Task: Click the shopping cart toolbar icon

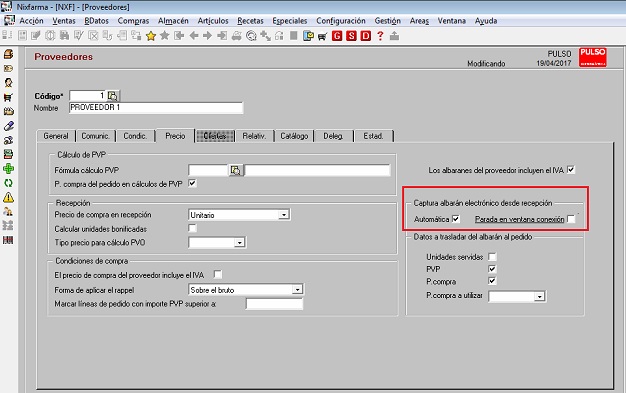Action: point(322,36)
